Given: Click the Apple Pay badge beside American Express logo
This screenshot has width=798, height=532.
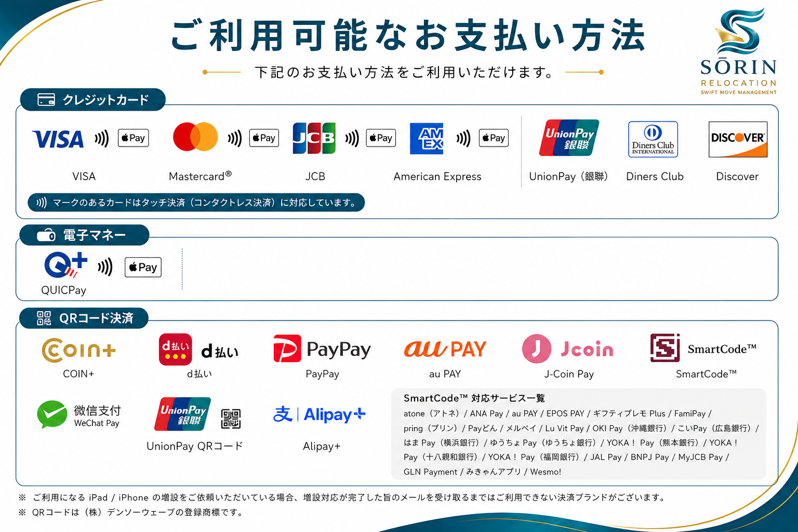Looking at the screenshot, I should click(x=494, y=138).
